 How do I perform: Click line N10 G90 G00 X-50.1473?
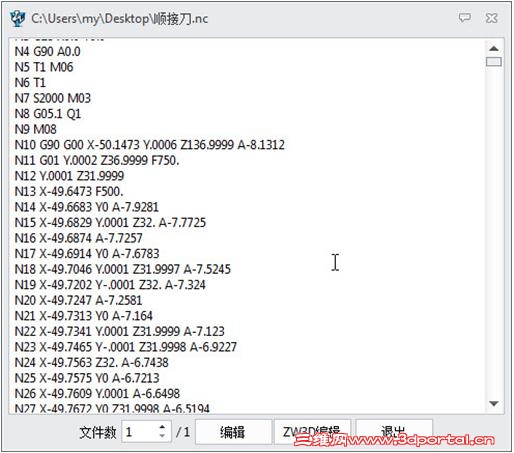click(150, 145)
